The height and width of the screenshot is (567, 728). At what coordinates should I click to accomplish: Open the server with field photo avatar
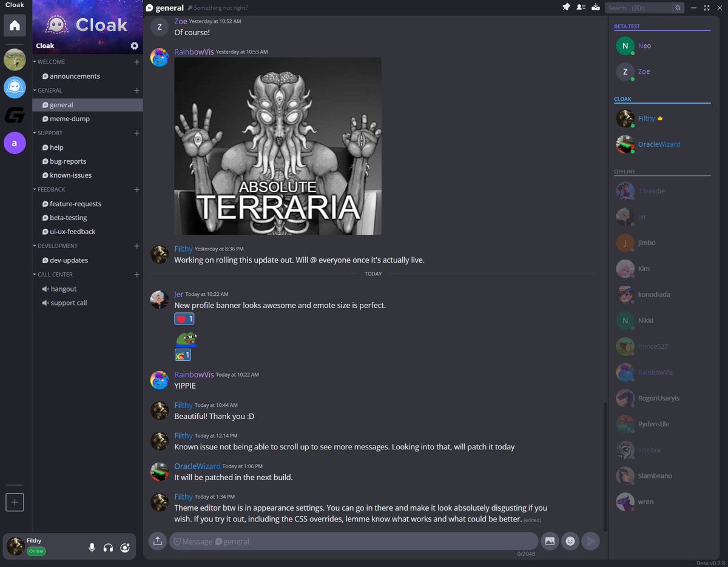pos(15,59)
